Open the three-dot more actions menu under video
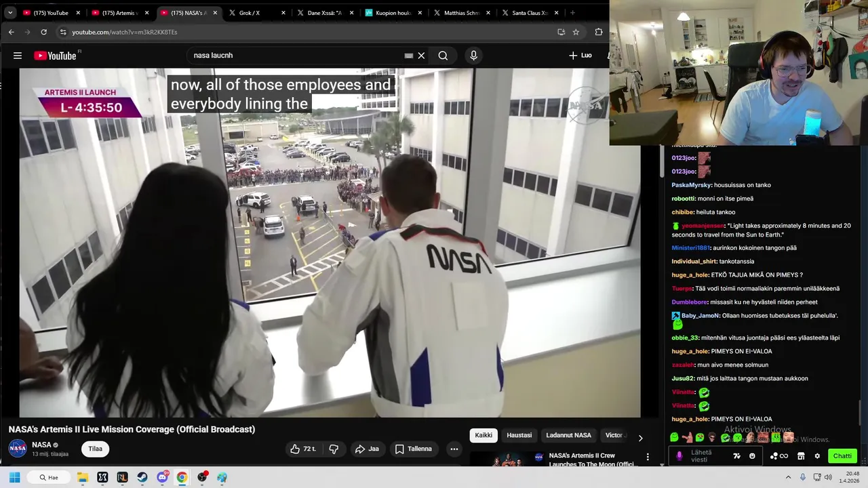The width and height of the screenshot is (868, 488). pyautogui.click(x=454, y=449)
